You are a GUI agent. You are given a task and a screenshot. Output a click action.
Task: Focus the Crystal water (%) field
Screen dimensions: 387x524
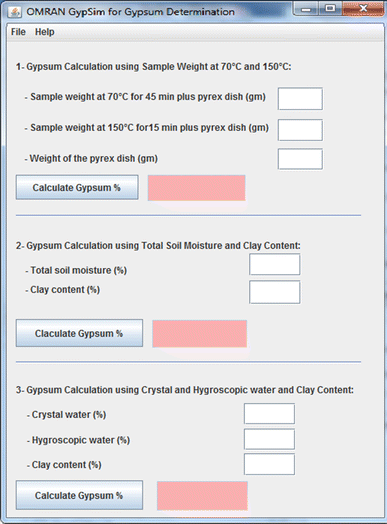(269, 414)
